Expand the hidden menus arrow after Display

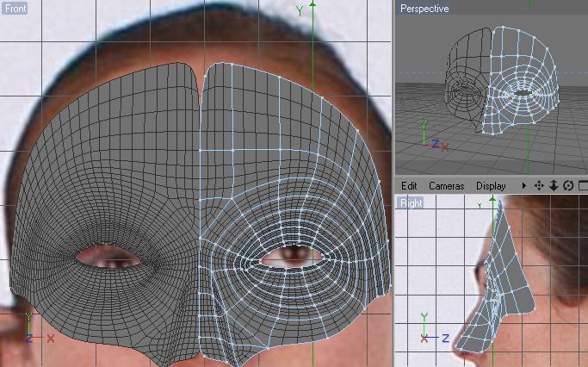pos(524,185)
